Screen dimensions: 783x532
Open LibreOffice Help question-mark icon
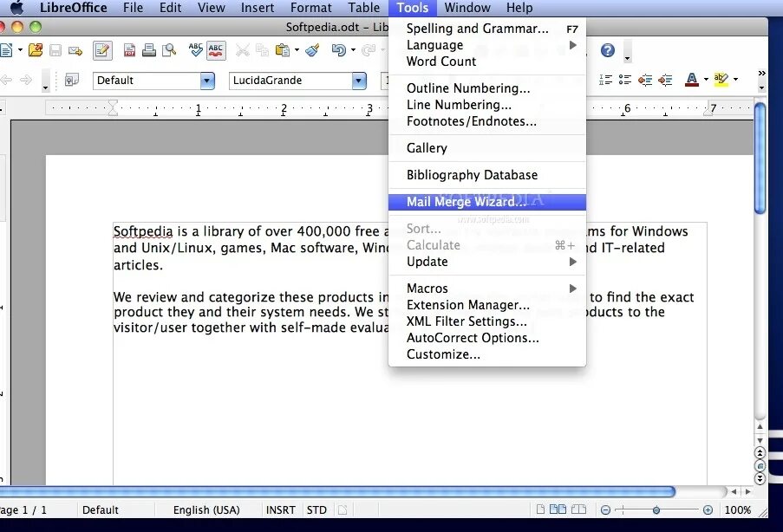pyautogui.click(x=608, y=50)
